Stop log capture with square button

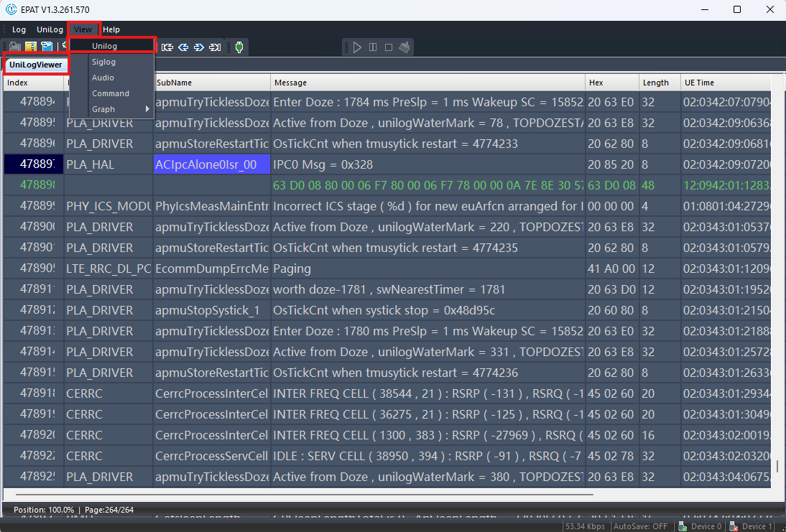pos(389,47)
